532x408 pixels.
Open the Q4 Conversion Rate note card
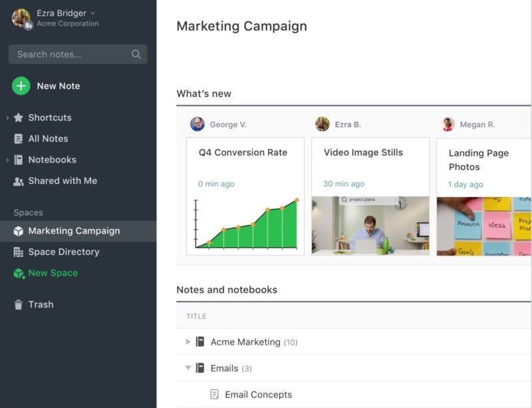tap(243, 152)
